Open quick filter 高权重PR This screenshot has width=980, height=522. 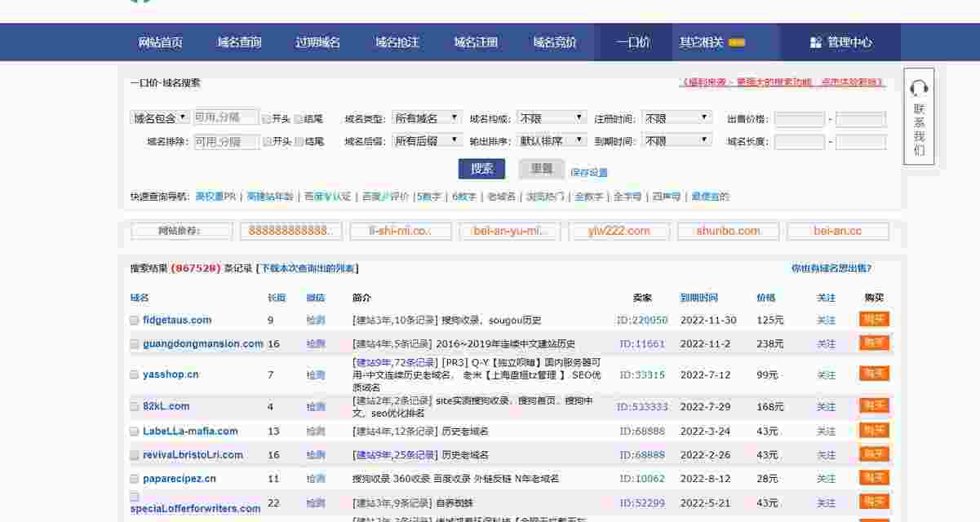click(x=215, y=197)
